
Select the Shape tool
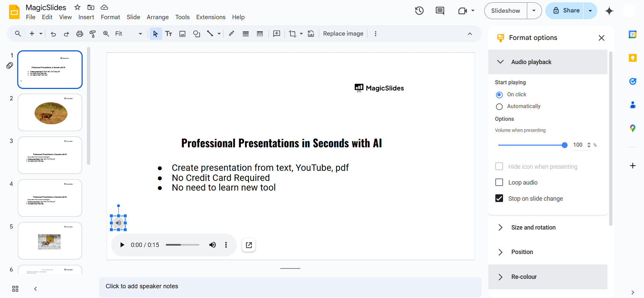tap(196, 34)
